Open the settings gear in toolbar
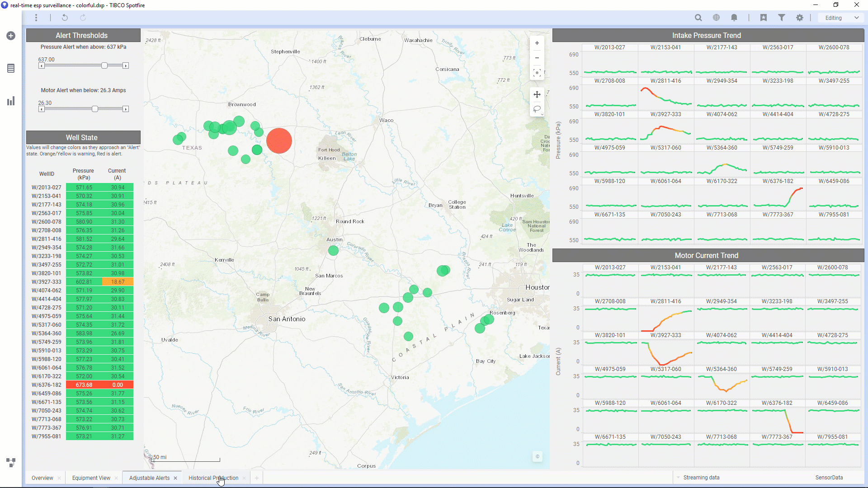 click(x=800, y=18)
